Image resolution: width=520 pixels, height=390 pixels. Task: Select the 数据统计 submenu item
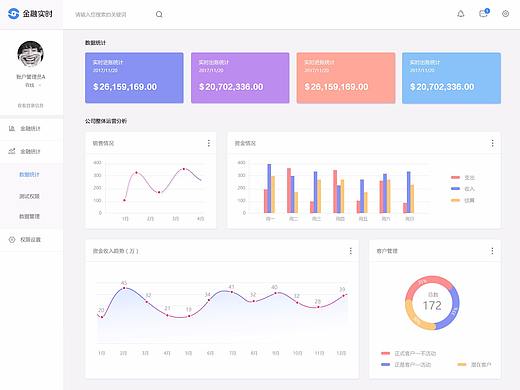point(29,174)
